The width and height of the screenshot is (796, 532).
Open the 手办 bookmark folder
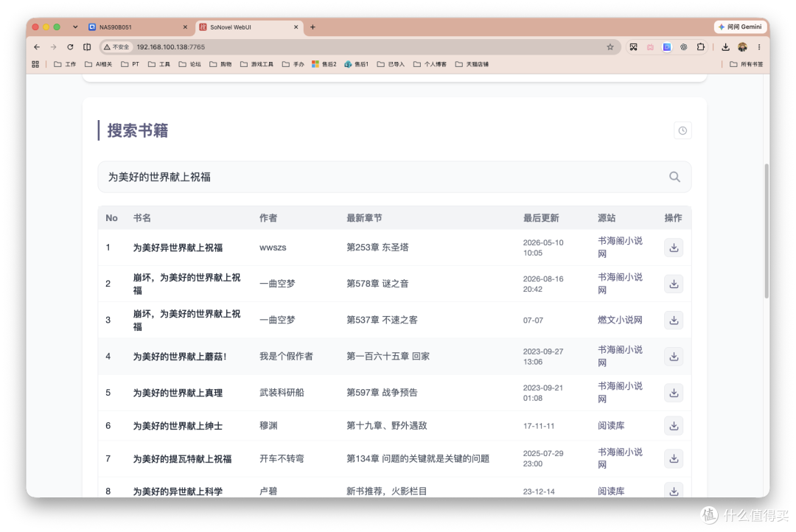point(293,64)
